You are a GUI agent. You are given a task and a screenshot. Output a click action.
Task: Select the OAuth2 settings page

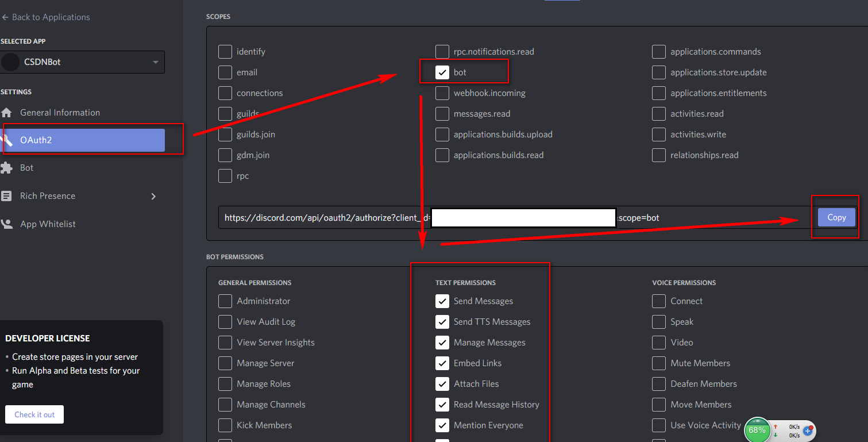tap(82, 140)
